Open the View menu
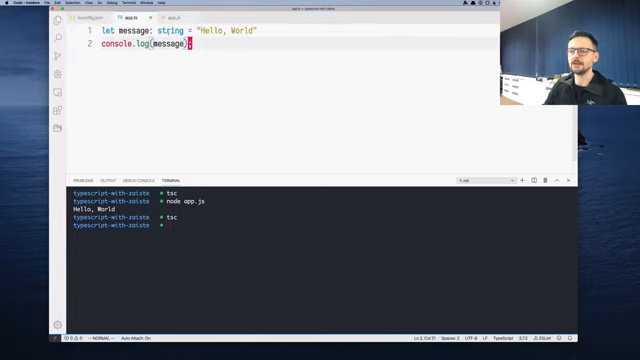Screen dimensions: 640x360 (x=89, y=3)
